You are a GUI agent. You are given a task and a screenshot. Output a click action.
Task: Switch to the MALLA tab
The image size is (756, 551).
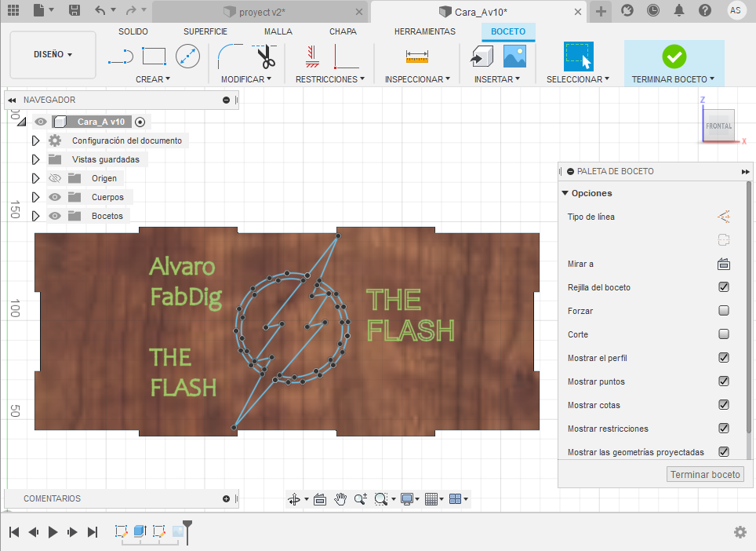(x=278, y=31)
